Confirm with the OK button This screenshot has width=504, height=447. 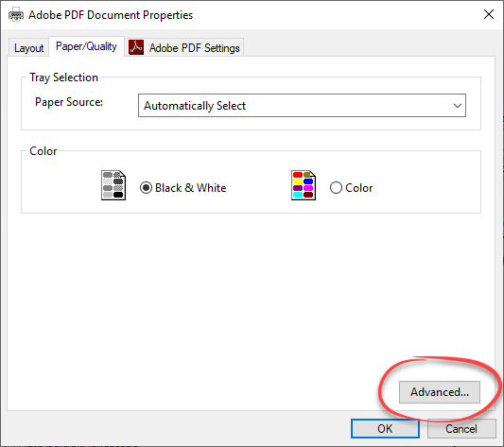[x=385, y=428]
